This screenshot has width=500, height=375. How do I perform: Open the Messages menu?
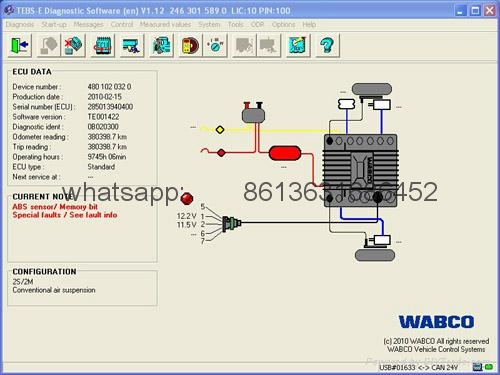click(88, 25)
